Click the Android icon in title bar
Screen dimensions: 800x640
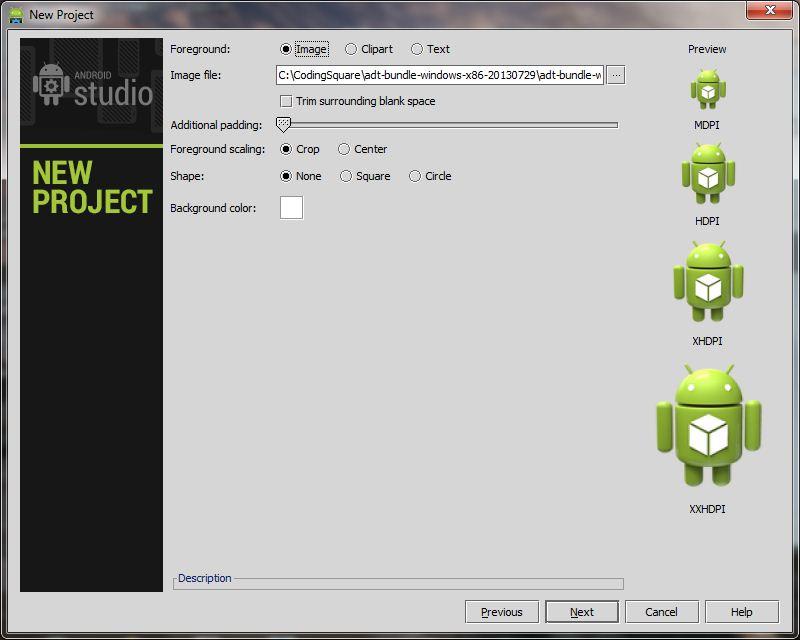point(16,15)
